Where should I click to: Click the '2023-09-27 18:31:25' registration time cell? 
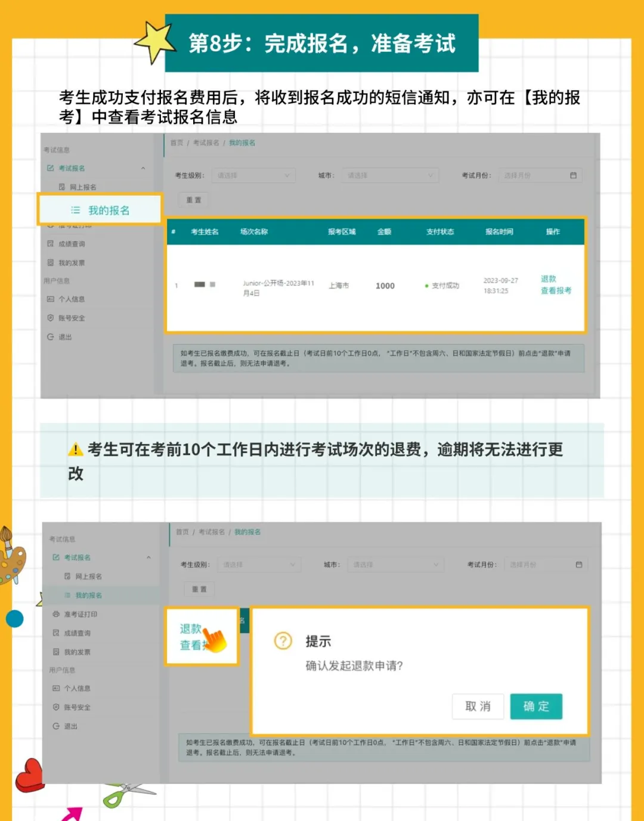(x=500, y=286)
